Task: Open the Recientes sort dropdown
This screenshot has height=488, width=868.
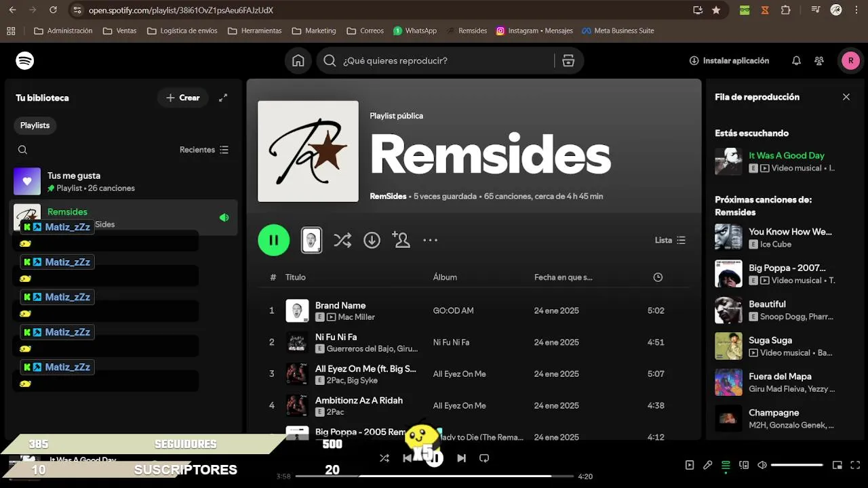Action: pyautogui.click(x=204, y=150)
